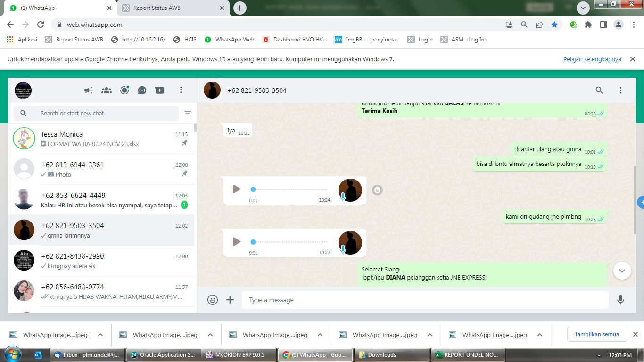Viewport: 644px width, 362px height.
Task: Open the Tessa Monica chat
Action: tap(101, 139)
